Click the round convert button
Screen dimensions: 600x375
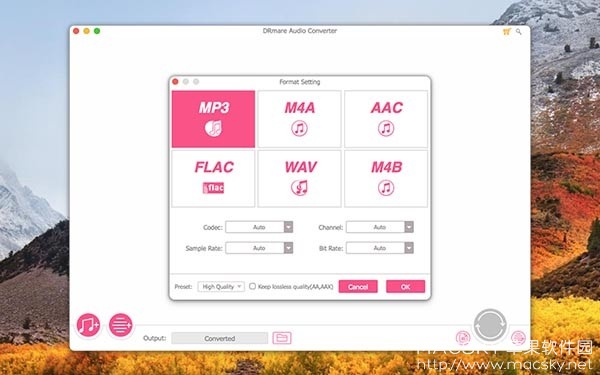490,325
